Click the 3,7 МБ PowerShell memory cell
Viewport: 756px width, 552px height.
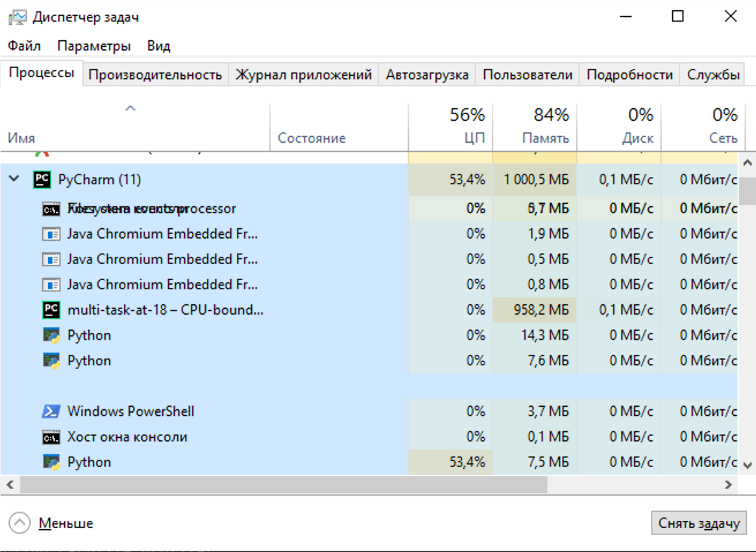point(535,411)
